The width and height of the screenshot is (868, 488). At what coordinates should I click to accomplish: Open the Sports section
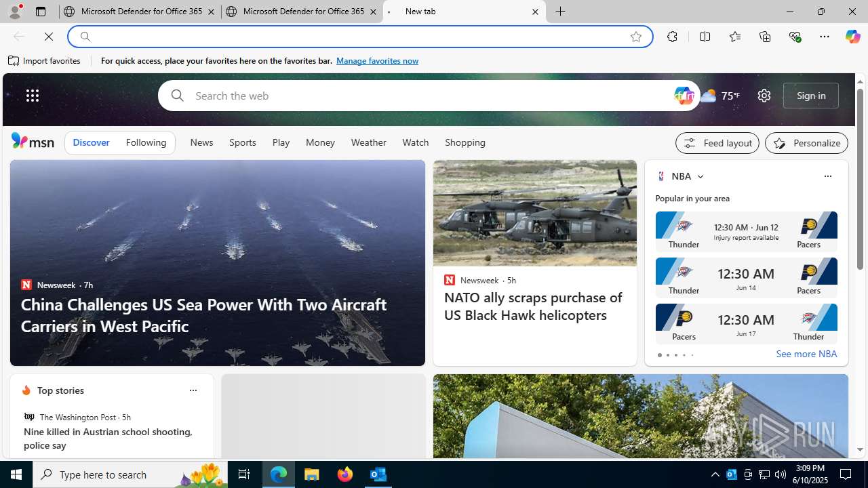pos(243,143)
